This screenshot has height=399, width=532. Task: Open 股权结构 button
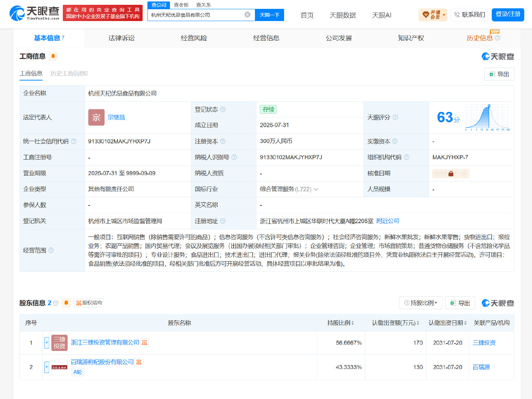(89, 303)
